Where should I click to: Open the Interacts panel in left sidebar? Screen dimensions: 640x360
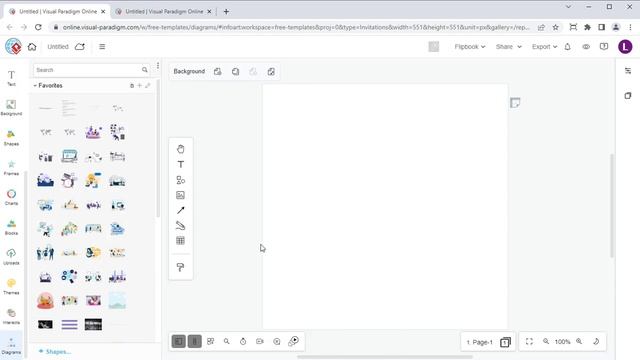[11, 317]
